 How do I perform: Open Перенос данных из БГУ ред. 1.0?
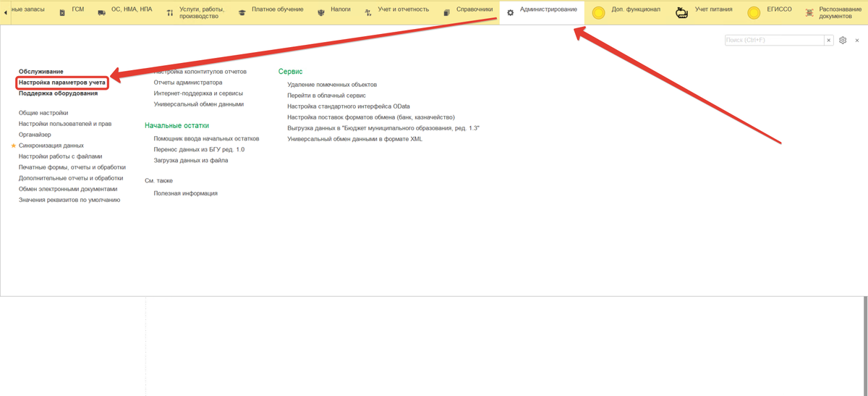199,149
